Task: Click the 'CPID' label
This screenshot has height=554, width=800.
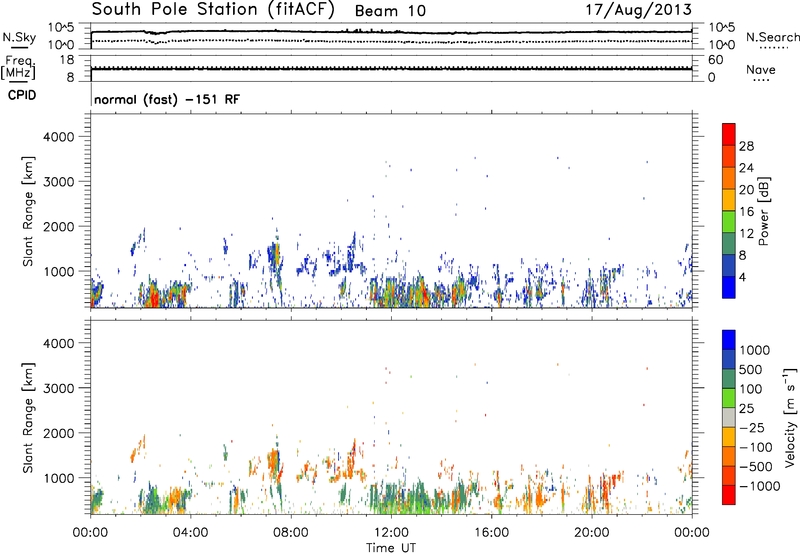Action: (22, 95)
